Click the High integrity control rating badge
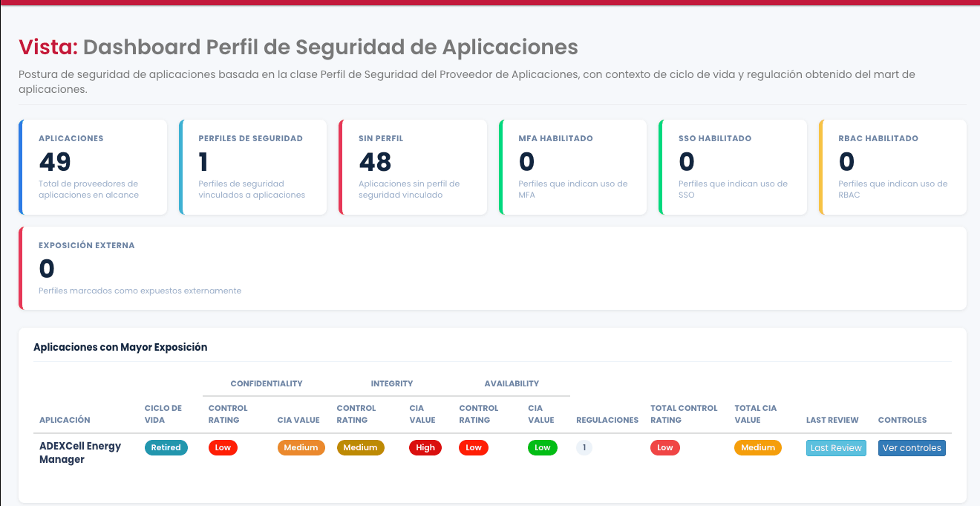The image size is (980, 506). click(425, 447)
